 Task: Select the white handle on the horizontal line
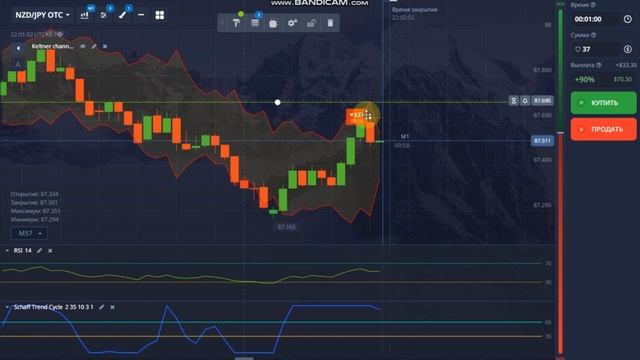[x=278, y=102]
